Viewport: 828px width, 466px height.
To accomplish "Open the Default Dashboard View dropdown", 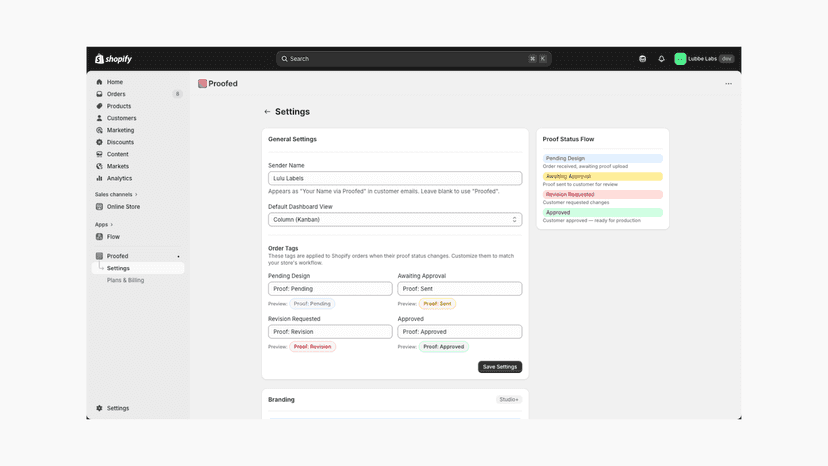I will pos(395,219).
